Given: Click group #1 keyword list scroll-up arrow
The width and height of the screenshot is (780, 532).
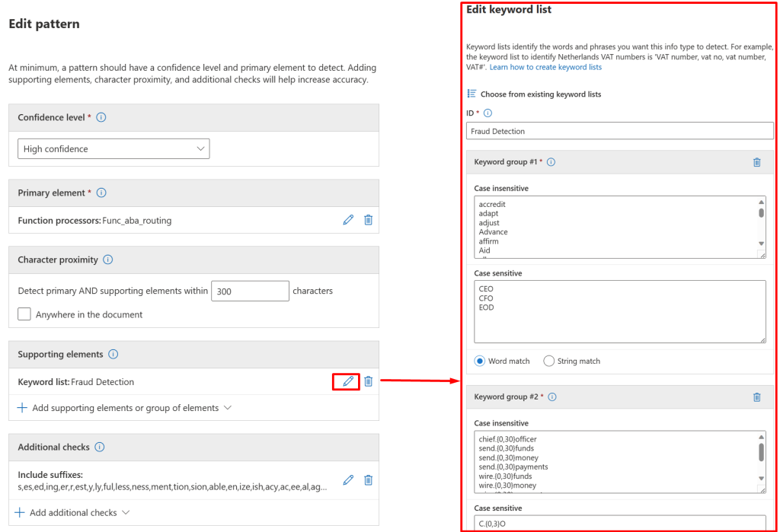Looking at the screenshot, I should pyautogui.click(x=761, y=202).
